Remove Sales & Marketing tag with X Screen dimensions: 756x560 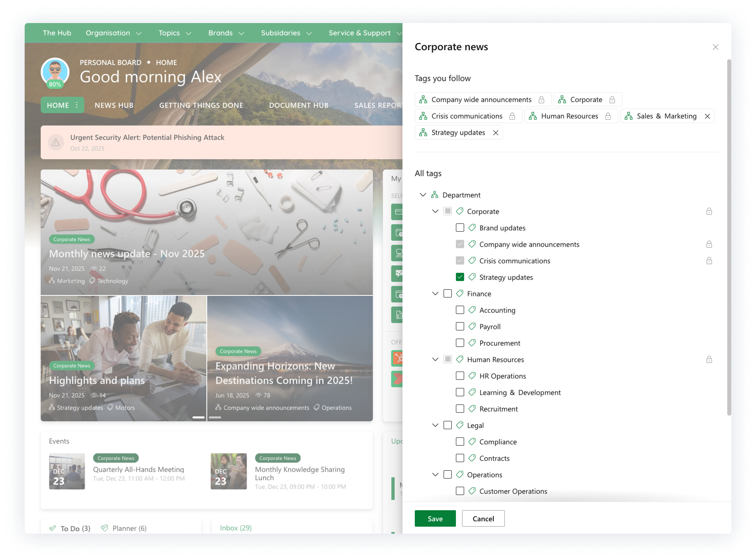point(707,116)
